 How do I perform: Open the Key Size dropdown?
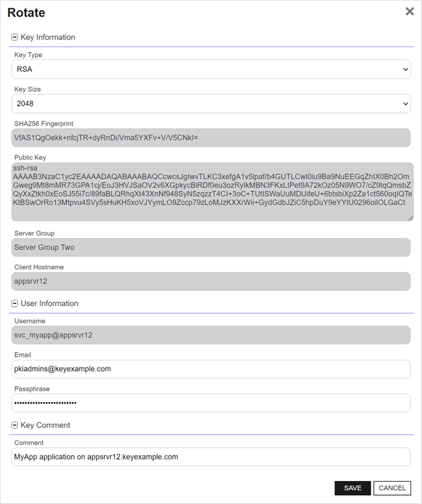click(211, 103)
